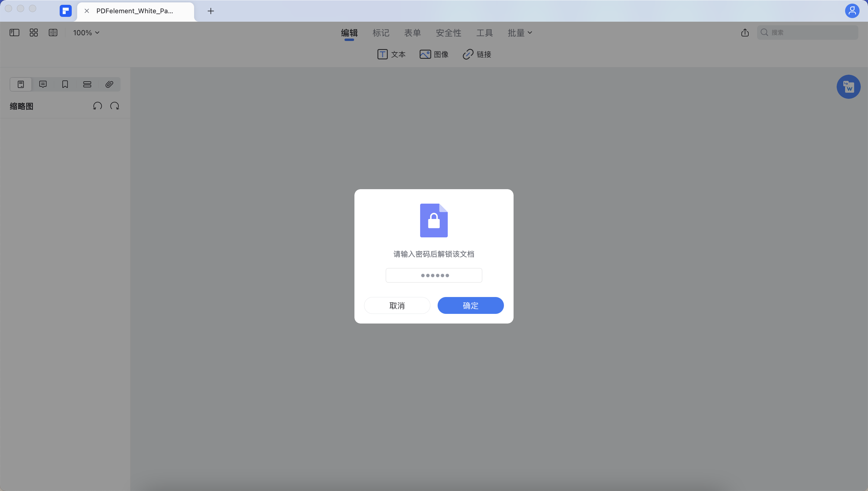Screen dimensions: 868x491
Task: Click the share/export icon
Action: tap(745, 32)
